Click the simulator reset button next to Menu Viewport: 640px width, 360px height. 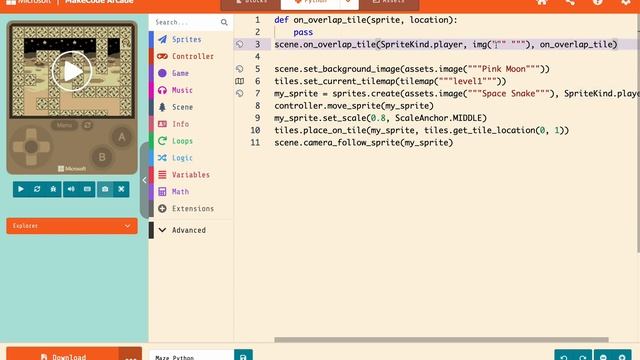click(x=87, y=125)
